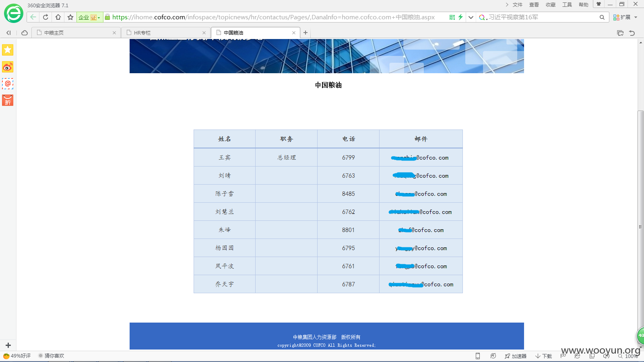Choose search engine via colorful Q dropdown
Screen dimensions: 644x362
483,17
